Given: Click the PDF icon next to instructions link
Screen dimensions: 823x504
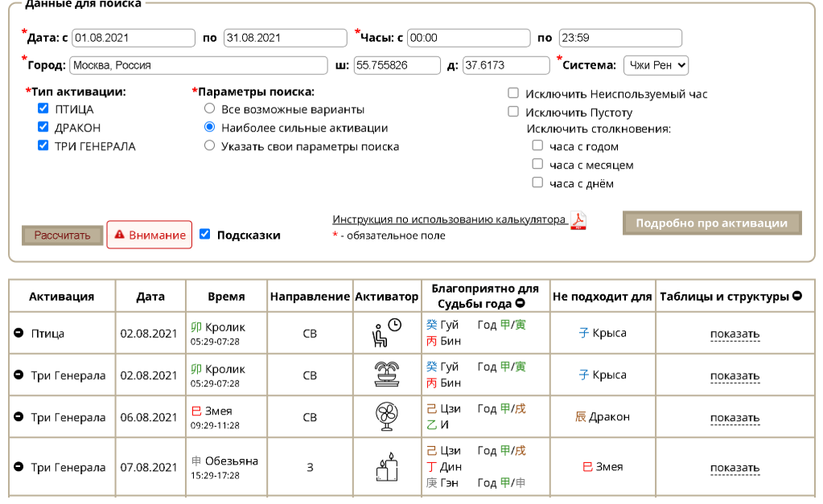Looking at the screenshot, I should click(x=578, y=221).
